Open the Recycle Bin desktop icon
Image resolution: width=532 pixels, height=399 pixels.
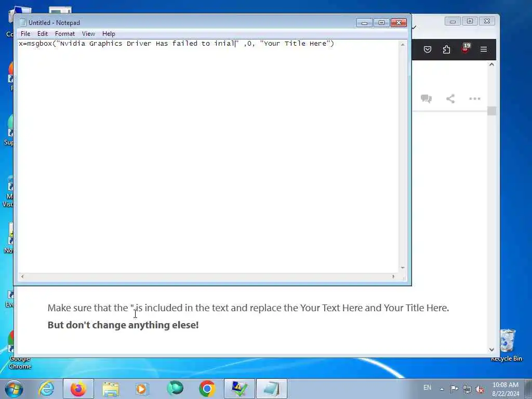point(507,345)
